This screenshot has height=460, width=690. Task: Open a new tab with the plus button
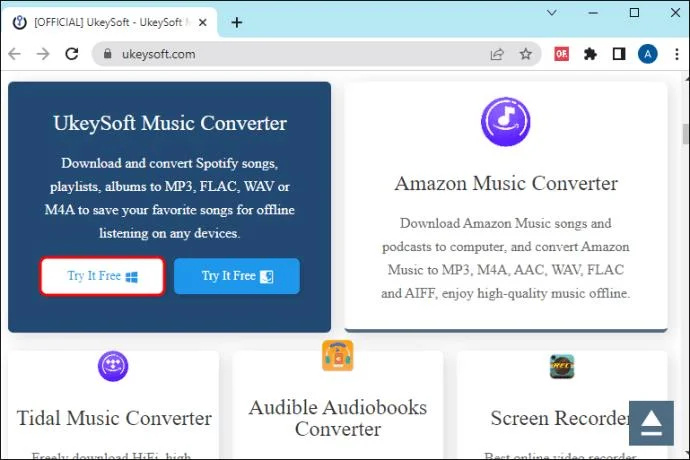tap(237, 22)
